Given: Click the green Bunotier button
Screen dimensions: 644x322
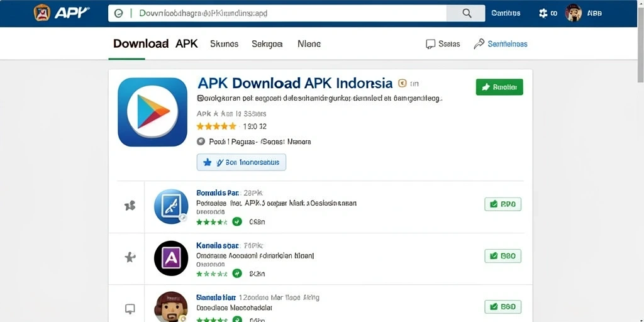Looking at the screenshot, I should tap(499, 87).
